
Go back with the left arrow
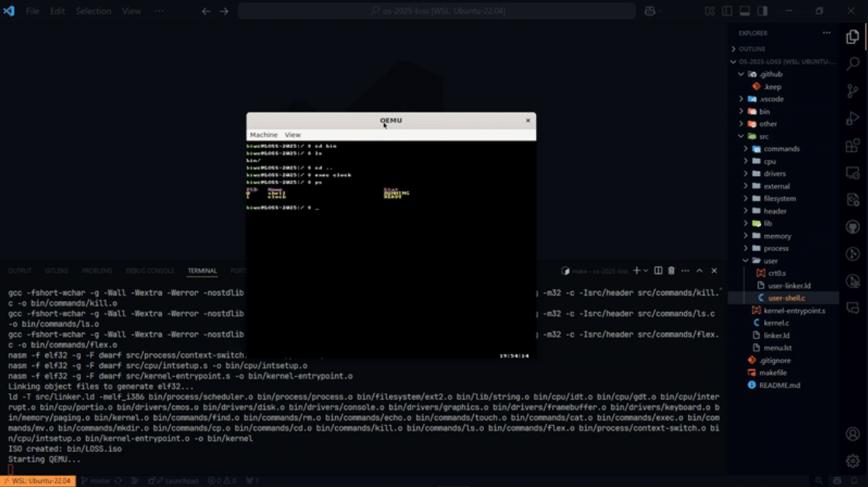coord(206,11)
